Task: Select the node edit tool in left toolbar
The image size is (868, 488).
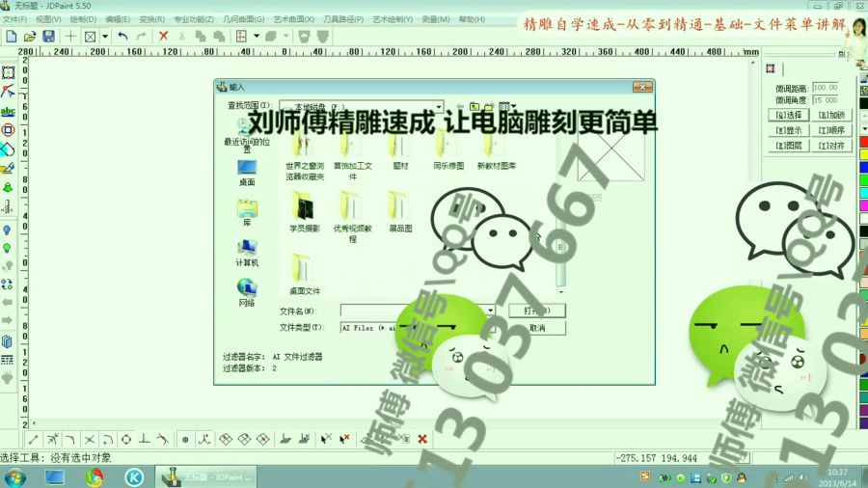Action: 8,92
